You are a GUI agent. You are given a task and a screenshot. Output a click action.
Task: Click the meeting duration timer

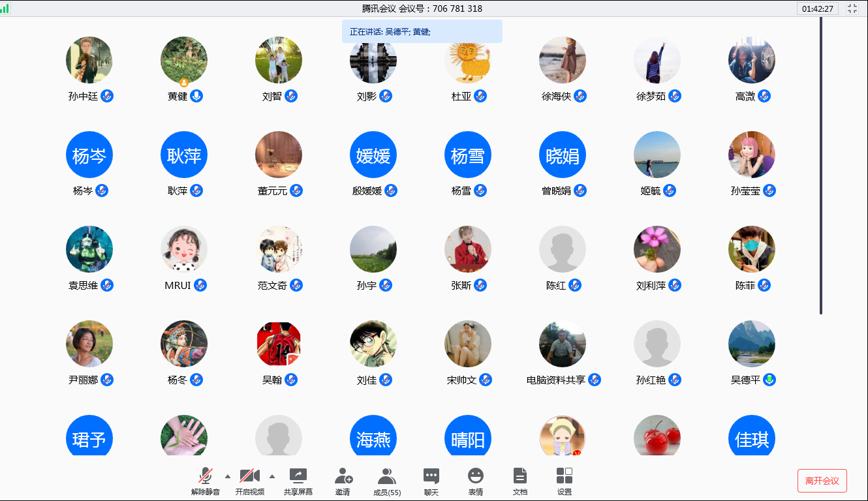[x=817, y=8]
